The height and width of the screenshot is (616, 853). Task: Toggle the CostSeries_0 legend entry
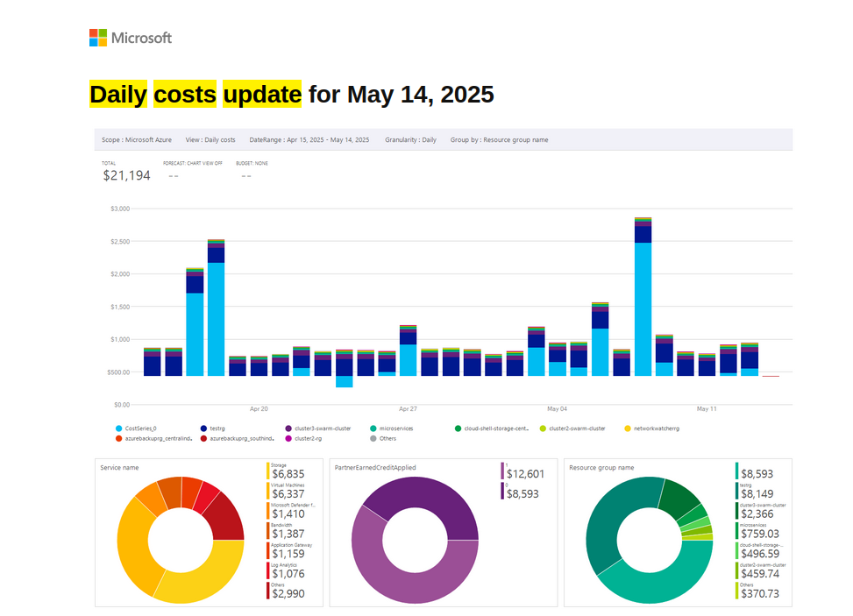click(x=136, y=428)
